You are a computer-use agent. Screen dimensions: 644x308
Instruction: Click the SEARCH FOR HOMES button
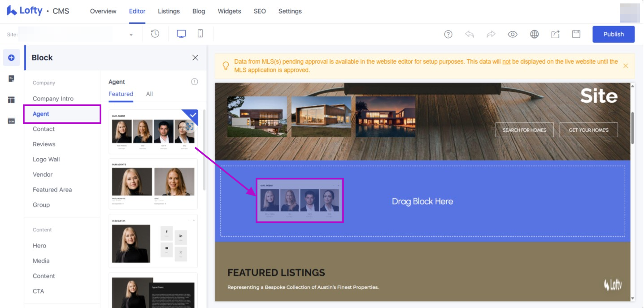[524, 130]
